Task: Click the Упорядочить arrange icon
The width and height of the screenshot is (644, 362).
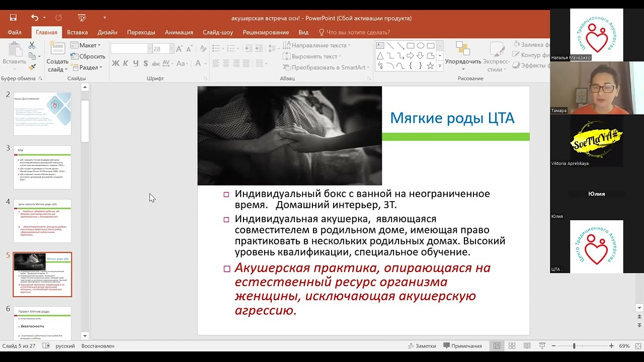Action: [x=463, y=49]
